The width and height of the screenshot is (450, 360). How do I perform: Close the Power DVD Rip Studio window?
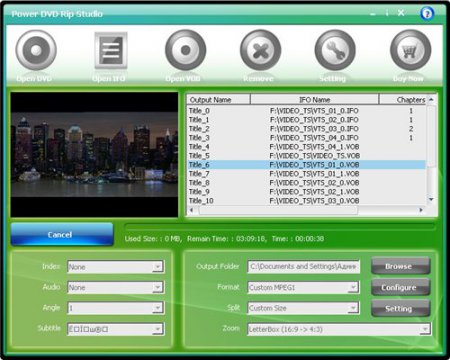tap(401, 13)
